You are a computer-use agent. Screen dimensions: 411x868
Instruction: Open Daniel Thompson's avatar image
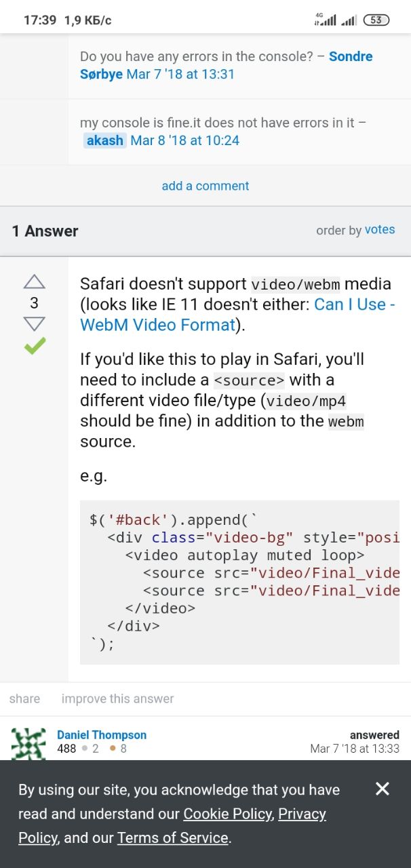pos(29,744)
